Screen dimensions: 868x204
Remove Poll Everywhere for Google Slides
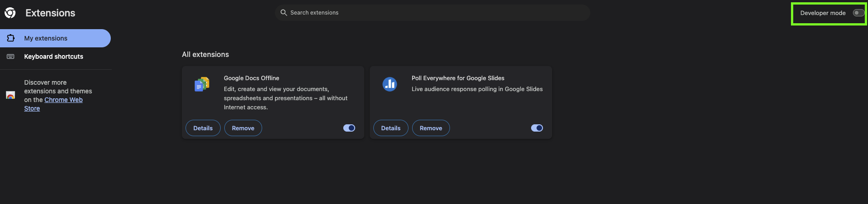coord(431,128)
